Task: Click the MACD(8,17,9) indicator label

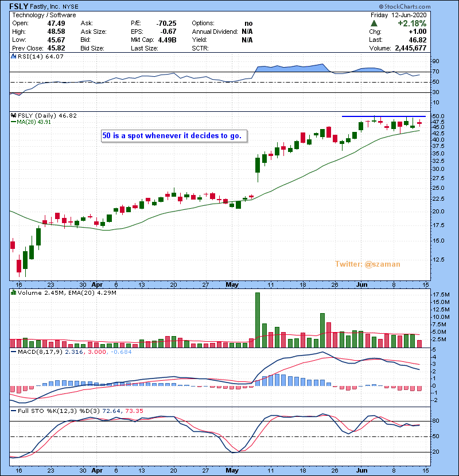Action: [40, 352]
